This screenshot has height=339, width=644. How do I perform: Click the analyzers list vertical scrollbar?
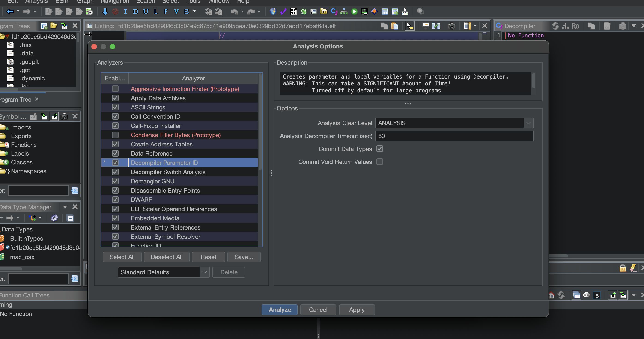click(x=260, y=122)
